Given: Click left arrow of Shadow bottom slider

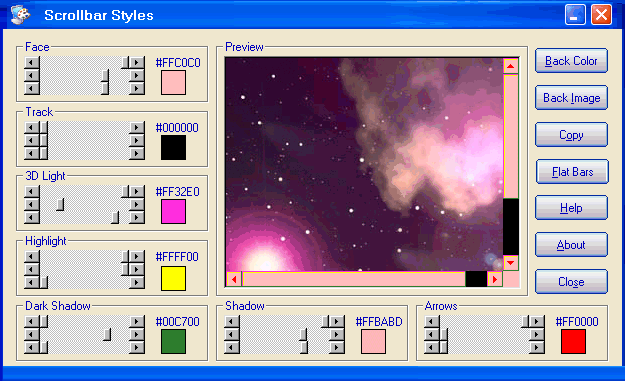Looking at the screenshot, I should point(232,348).
